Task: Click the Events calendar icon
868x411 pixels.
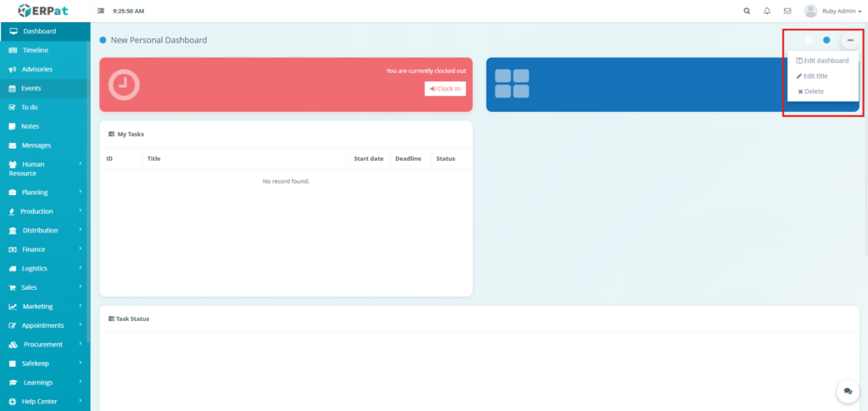Action: [x=12, y=88]
